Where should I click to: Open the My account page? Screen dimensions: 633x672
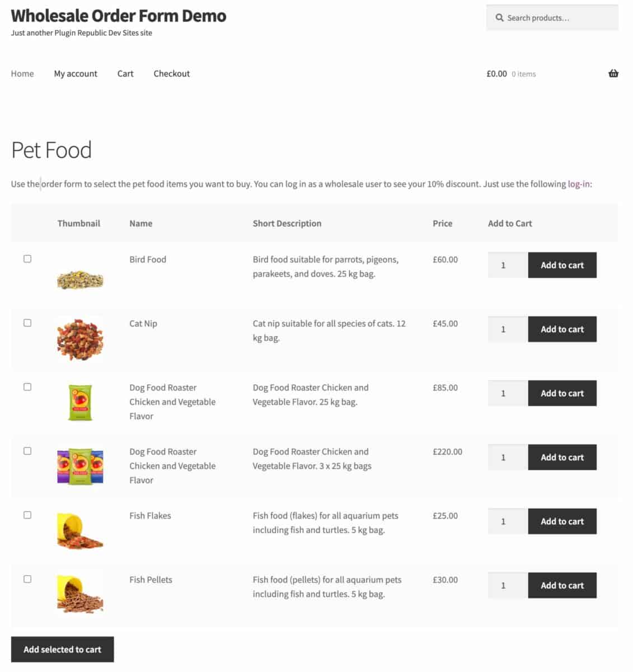pyautogui.click(x=75, y=73)
